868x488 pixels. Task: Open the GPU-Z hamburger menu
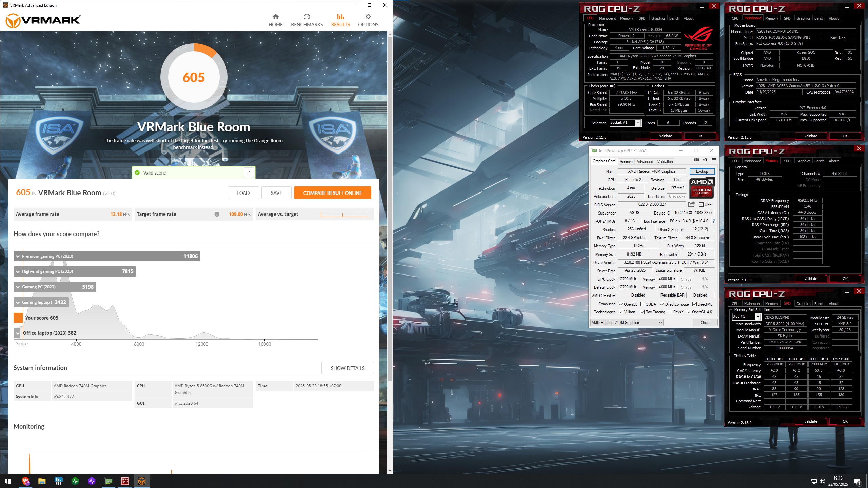pyautogui.click(x=714, y=160)
